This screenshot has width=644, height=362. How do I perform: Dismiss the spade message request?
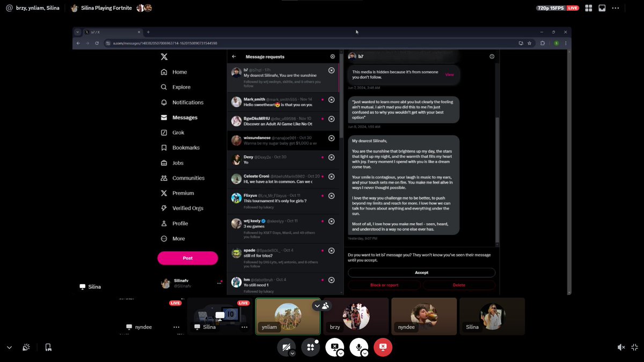pyautogui.click(x=331, y=250)
